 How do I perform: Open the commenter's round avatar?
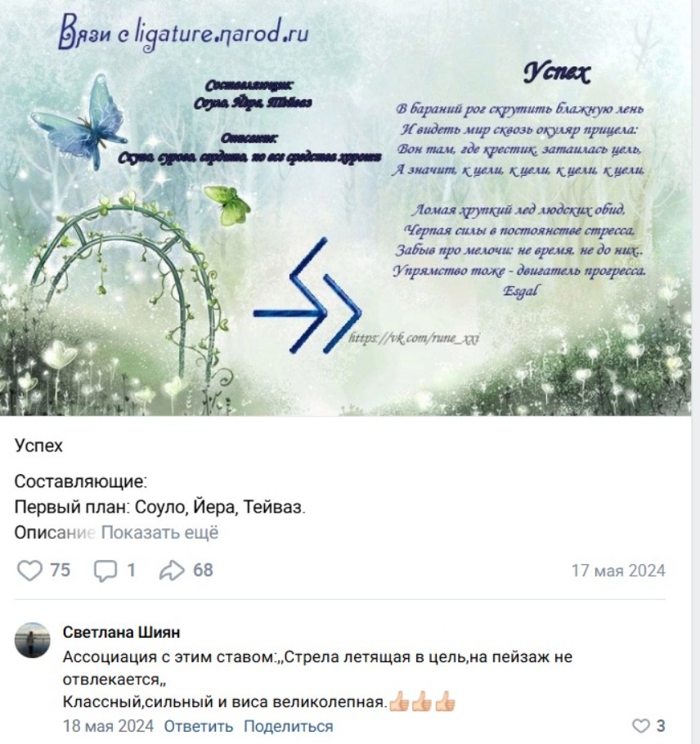pyautogui.click(x=32, y=640)
